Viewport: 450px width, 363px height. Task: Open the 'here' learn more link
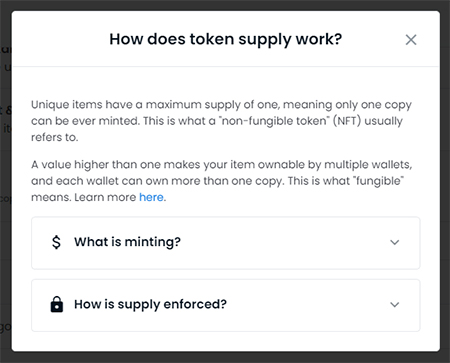[x=151, y=197]
